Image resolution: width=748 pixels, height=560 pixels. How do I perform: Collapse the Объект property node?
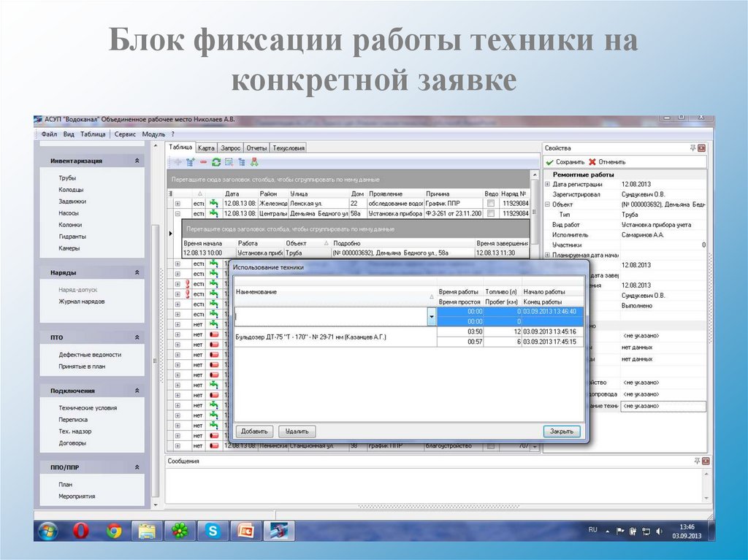click(547, 204)
